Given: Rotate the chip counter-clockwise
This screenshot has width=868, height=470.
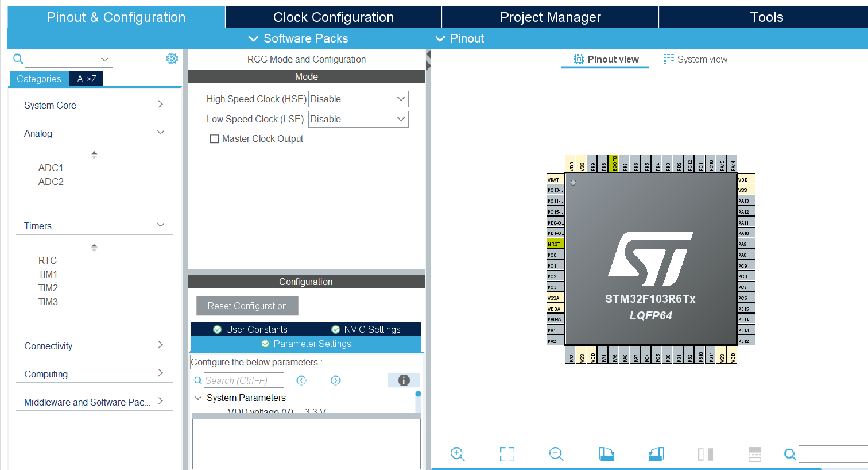Looking at the screenshot, I should click(656, 454).
